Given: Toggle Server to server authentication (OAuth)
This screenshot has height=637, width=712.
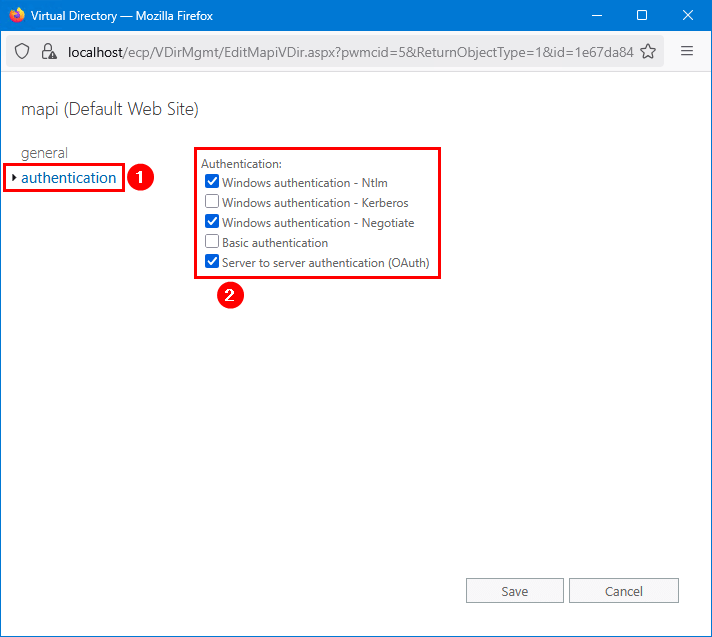Looking at the screenshot, I should [x=212, y=262].
